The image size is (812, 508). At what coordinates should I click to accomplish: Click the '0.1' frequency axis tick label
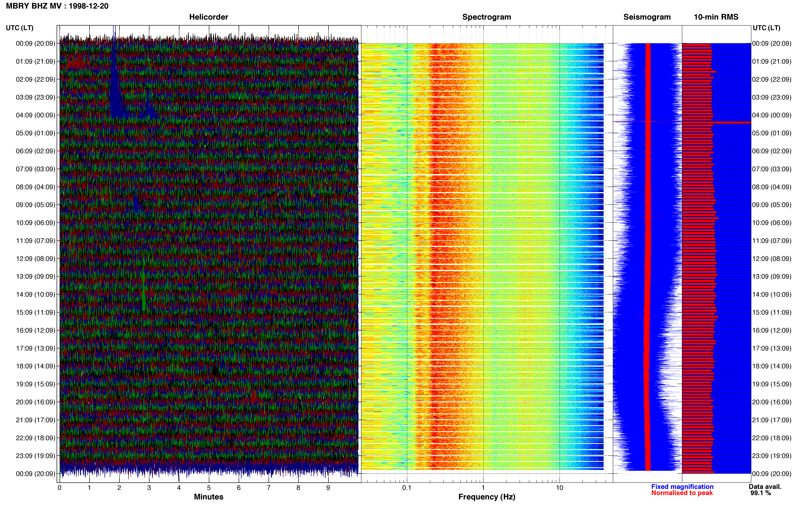click(407, 488)
